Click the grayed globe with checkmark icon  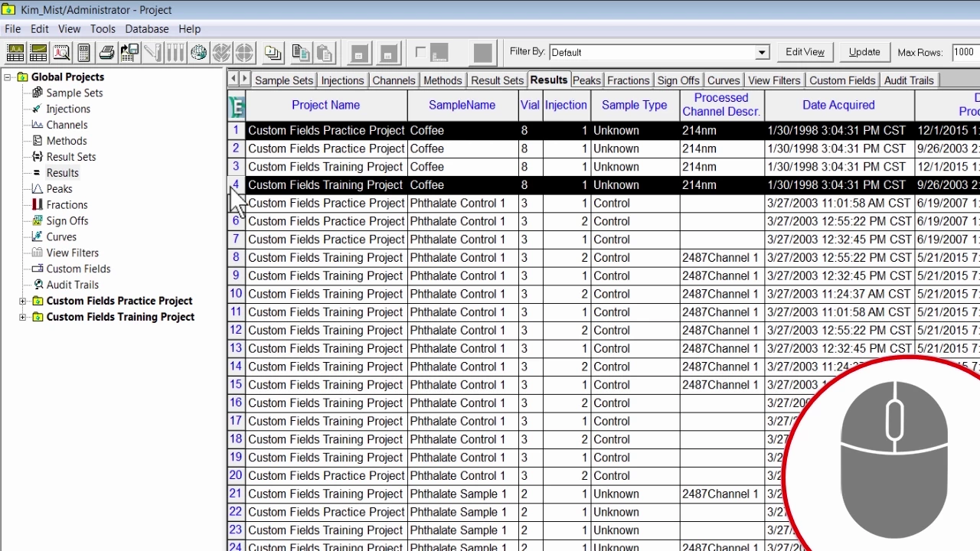[x=221, y=53]
